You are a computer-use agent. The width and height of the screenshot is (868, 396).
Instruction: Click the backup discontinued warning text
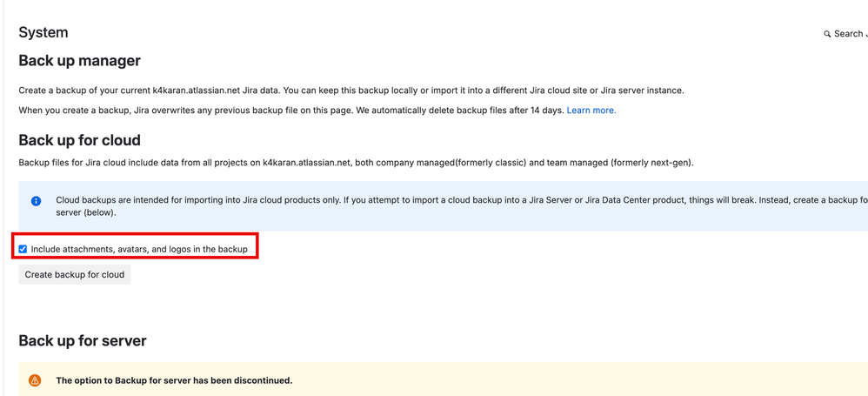pos(174,380)
